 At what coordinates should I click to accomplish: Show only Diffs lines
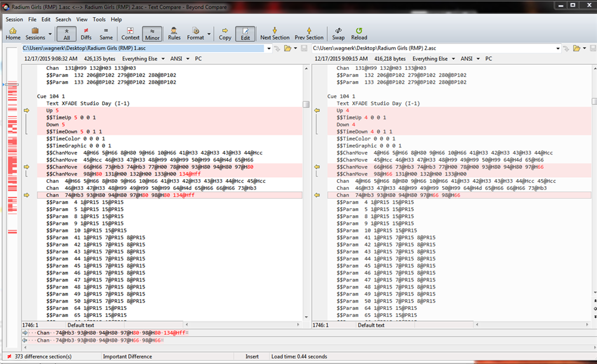point(86,34)
